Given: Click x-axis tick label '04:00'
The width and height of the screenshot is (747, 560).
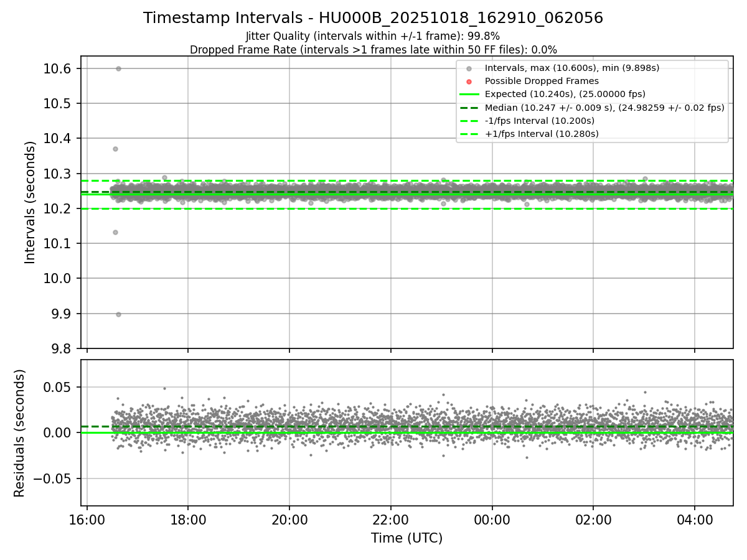Looking at the screenshot, I should tap(695, 520).
